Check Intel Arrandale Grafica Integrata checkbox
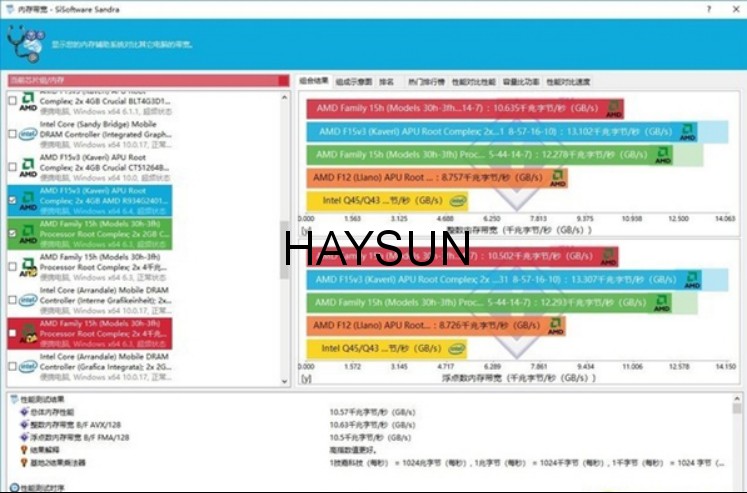The width and height of the screenshot is (747, 493). tap(13, 366)
